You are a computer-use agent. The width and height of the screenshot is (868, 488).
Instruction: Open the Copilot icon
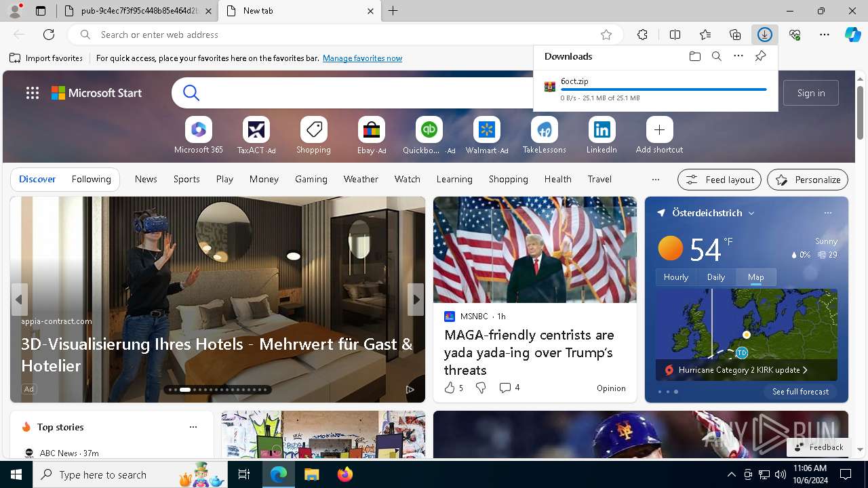click(x=853, y=35)
